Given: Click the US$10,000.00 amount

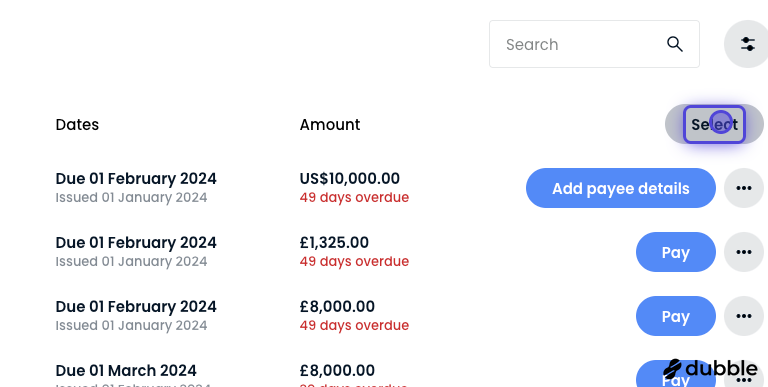Looking at the screenshot, I should click(350, 178).
